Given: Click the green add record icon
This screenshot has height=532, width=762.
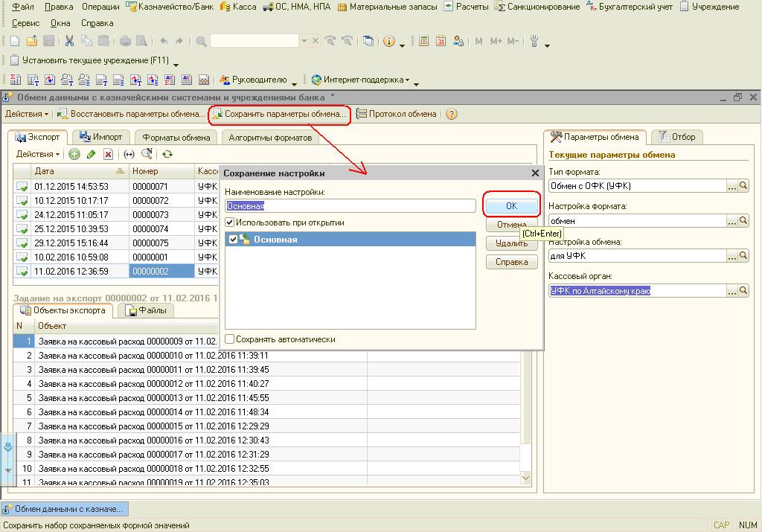Looking at the screenshot, I should click(74, 154).
